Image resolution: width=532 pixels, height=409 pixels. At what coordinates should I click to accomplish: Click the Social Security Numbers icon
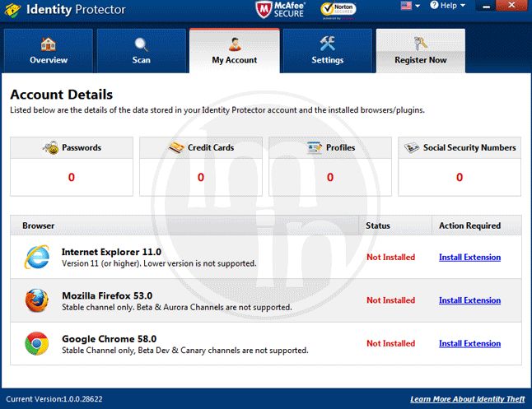click(x=412, y=148)
